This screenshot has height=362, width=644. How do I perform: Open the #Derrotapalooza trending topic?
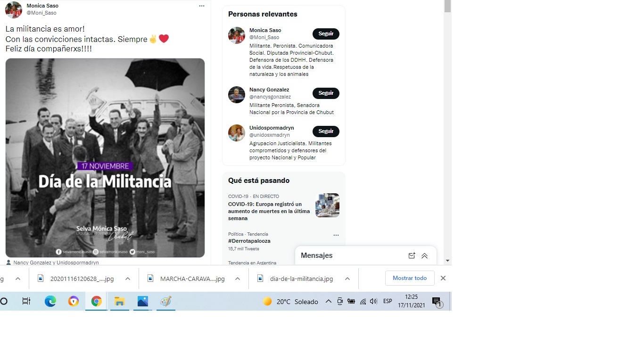[x=249, y=241]
